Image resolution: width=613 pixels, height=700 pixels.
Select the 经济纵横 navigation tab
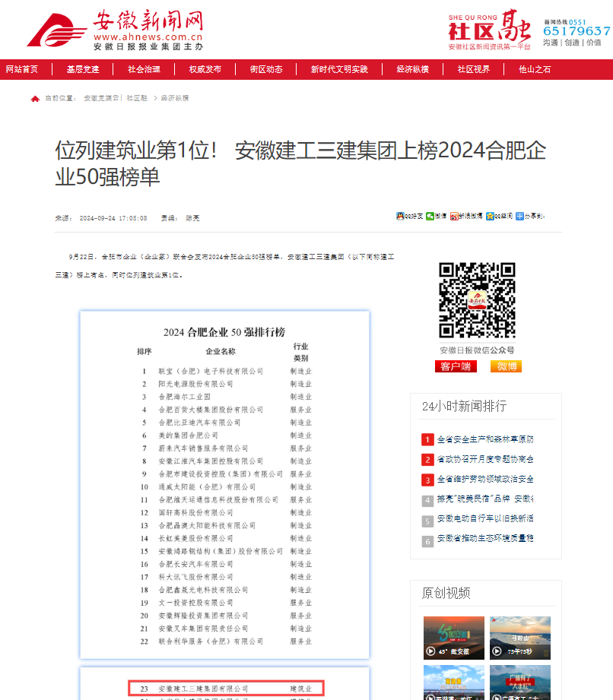pyautogui.click(x=411, y=68)
